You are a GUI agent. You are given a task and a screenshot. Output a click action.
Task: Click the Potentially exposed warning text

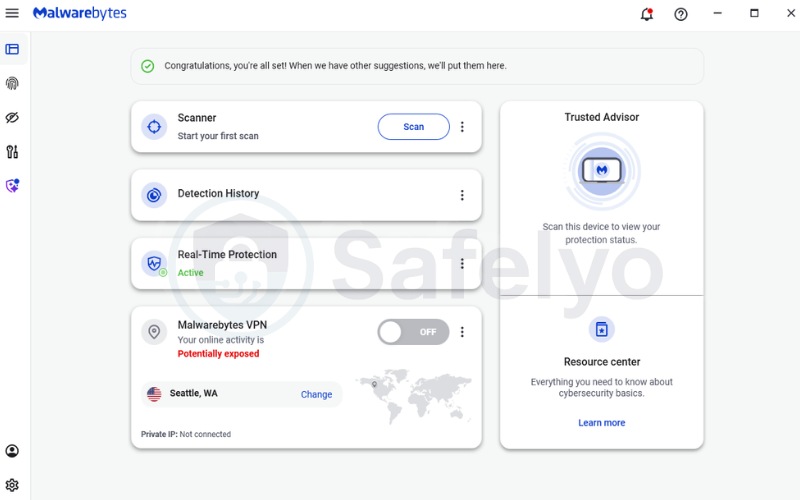(x=218, y=354)
